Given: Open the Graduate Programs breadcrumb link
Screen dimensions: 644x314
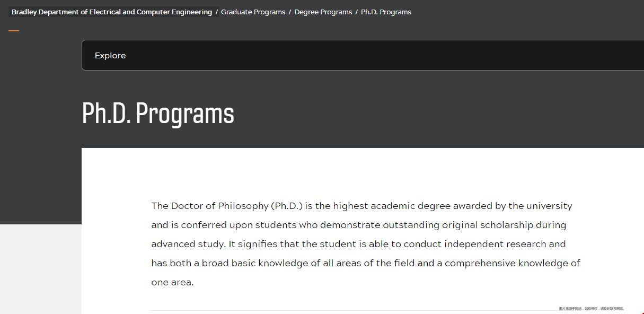Looking at the screenshot, I should click(x=253, y=12).
